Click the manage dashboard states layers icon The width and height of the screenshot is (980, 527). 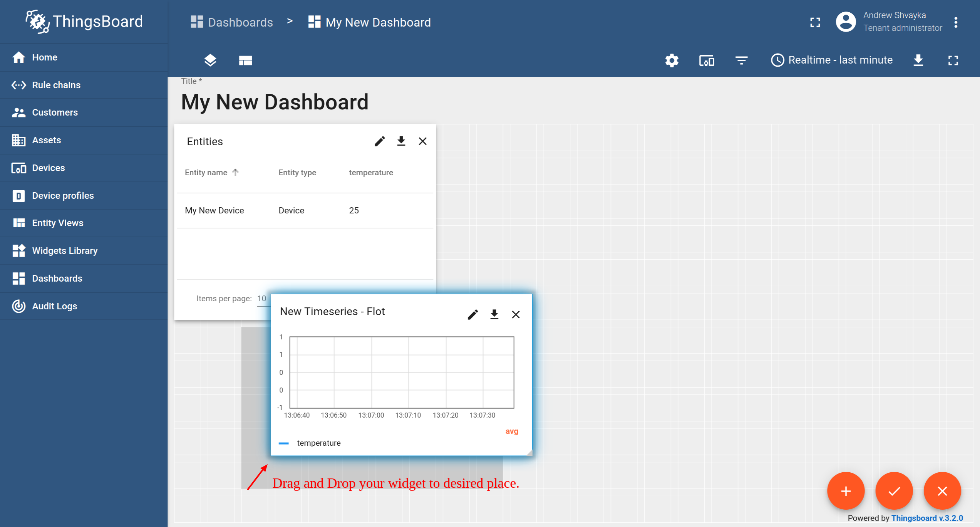click(210, 60)
